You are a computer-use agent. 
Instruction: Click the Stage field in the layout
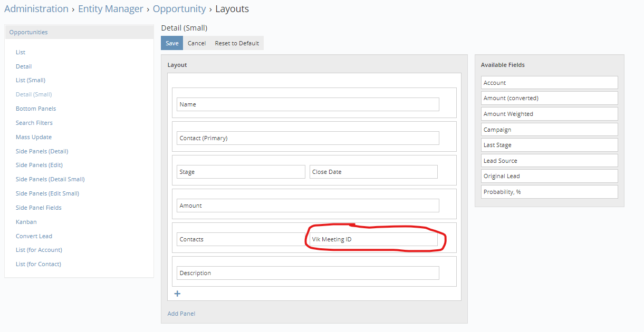click(x=241, y=171)
